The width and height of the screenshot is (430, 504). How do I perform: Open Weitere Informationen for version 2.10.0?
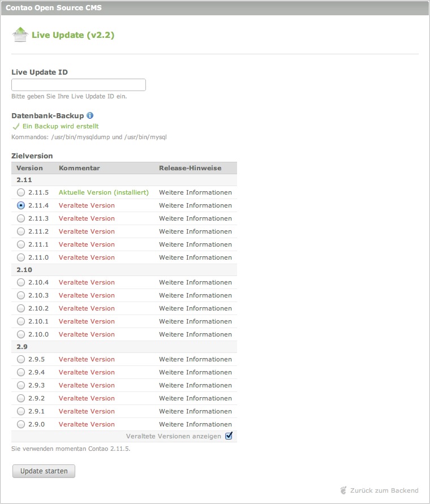[195, 335]
